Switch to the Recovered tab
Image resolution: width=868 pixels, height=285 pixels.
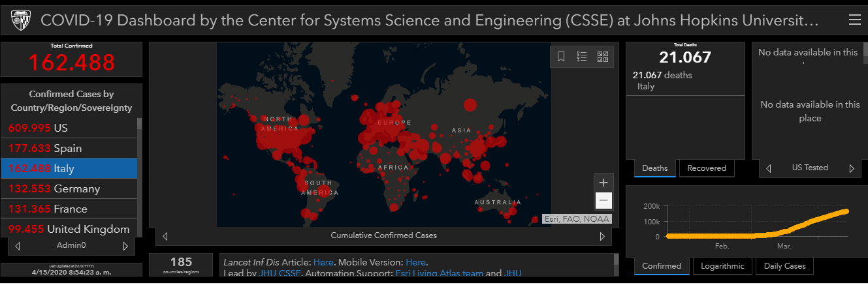point(707,168)
